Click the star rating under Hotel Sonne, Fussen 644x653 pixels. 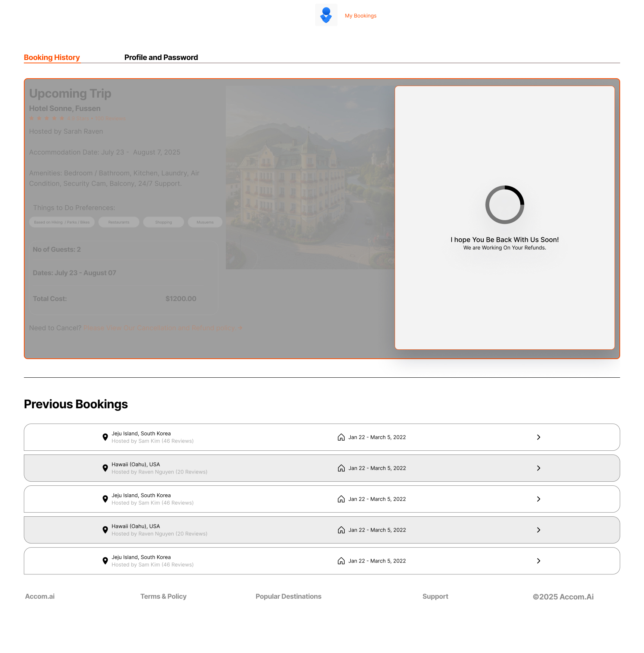(x=47, y=118)
